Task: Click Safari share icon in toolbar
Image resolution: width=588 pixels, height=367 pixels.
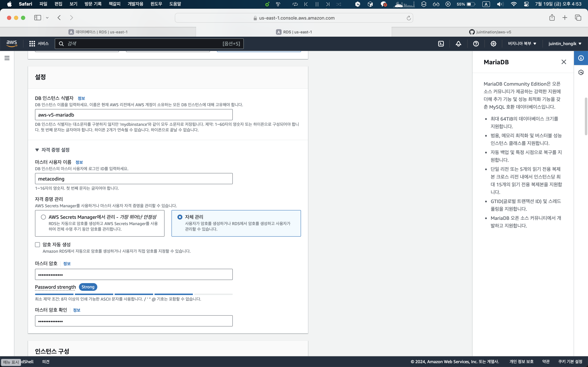Action: tap(552, 18)
